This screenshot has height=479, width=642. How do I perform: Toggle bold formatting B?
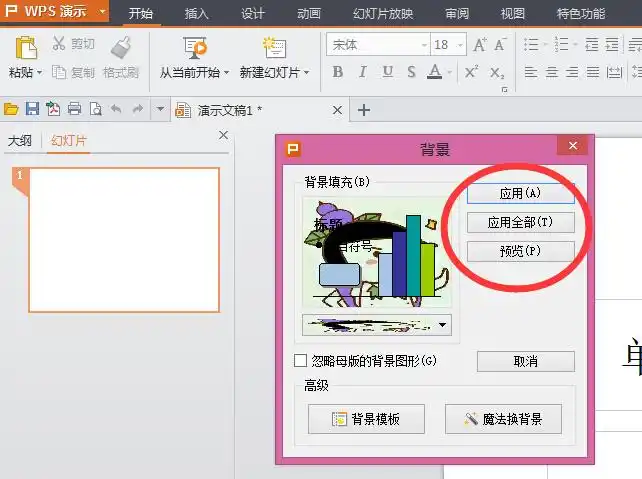click(338, 72)
